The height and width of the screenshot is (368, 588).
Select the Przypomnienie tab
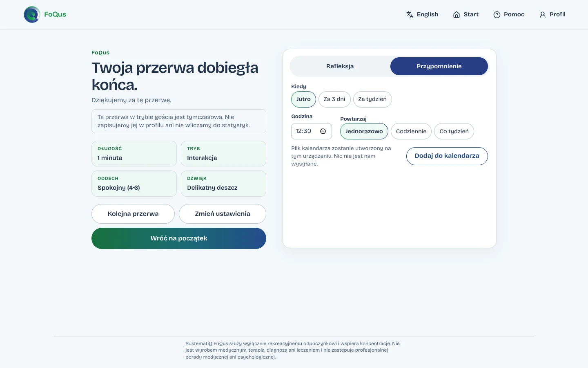click(x=439, y=66)
